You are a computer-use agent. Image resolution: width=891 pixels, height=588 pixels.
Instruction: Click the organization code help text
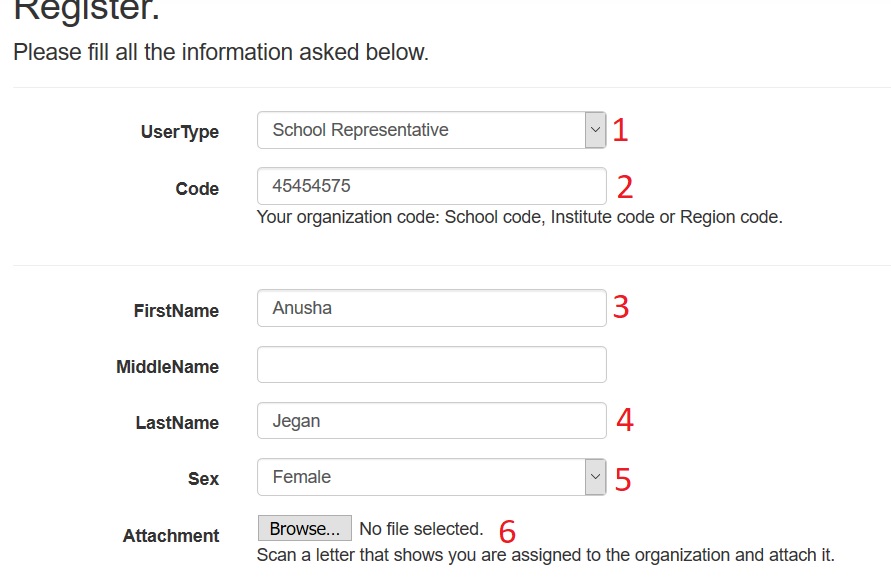coord(519,217)
